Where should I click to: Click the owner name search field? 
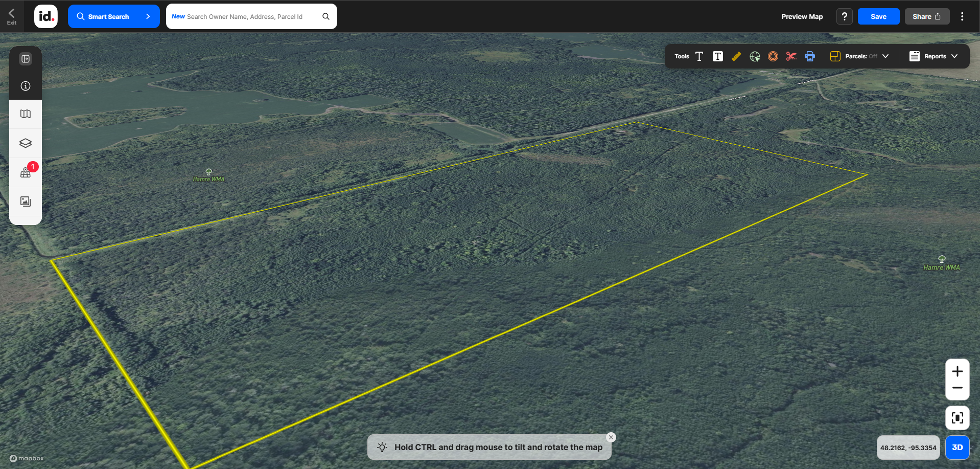[245, 16]
